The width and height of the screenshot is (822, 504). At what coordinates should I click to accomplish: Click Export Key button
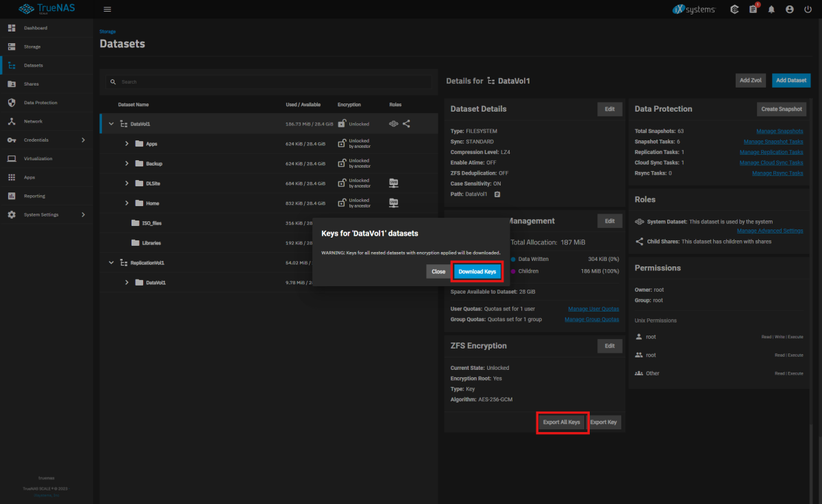(603, 422)
